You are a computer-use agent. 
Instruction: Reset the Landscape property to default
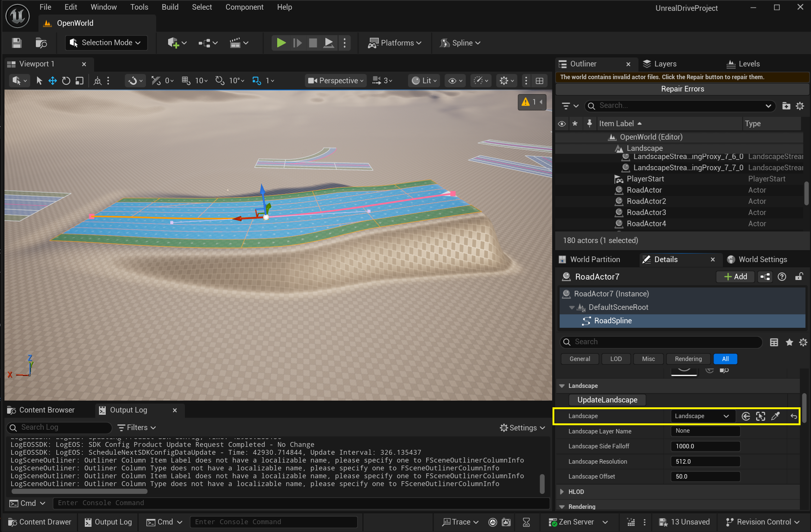(794, 416)
